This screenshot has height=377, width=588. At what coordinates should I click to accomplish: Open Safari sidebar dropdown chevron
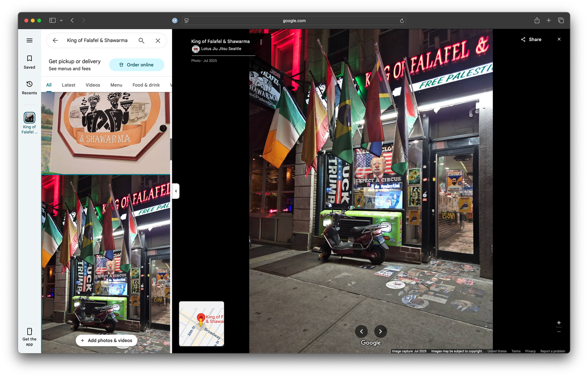tap(61, 21)
